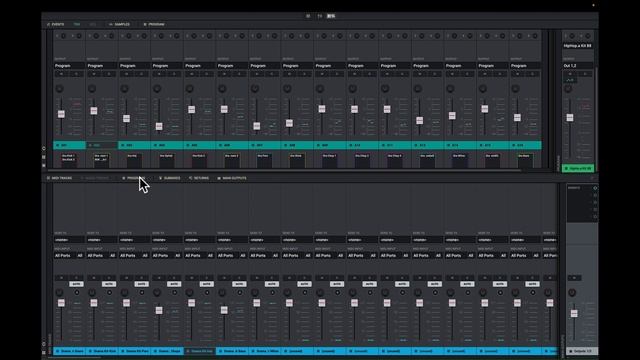Solo the pad A08 channel
Image resolution: width=640 pixels, height=360 pixels.
point(304,74)
